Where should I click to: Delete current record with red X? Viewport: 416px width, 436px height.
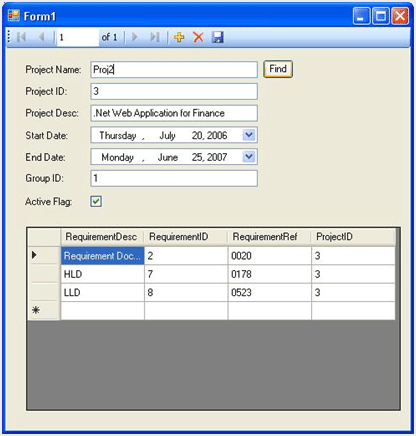click(198, 37)
